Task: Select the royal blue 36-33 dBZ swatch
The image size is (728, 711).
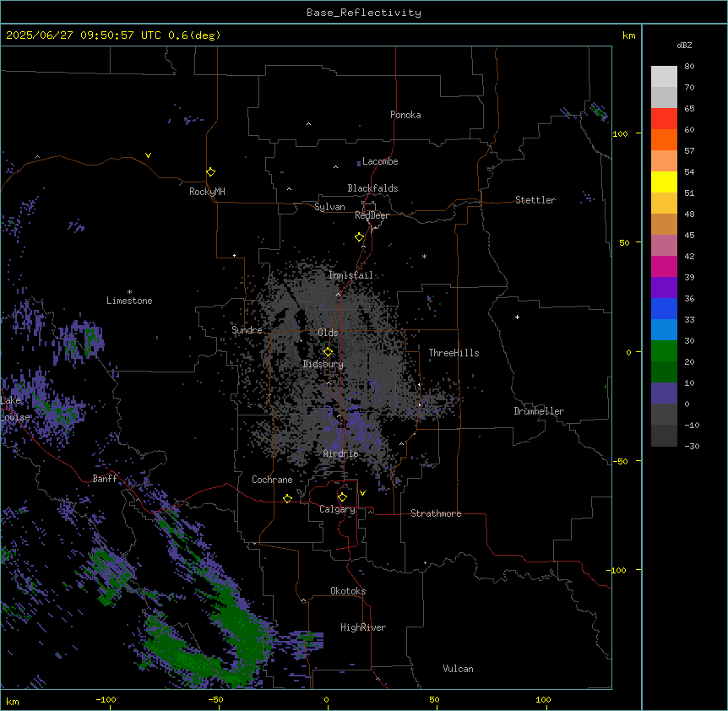Action: coord(664,308)
